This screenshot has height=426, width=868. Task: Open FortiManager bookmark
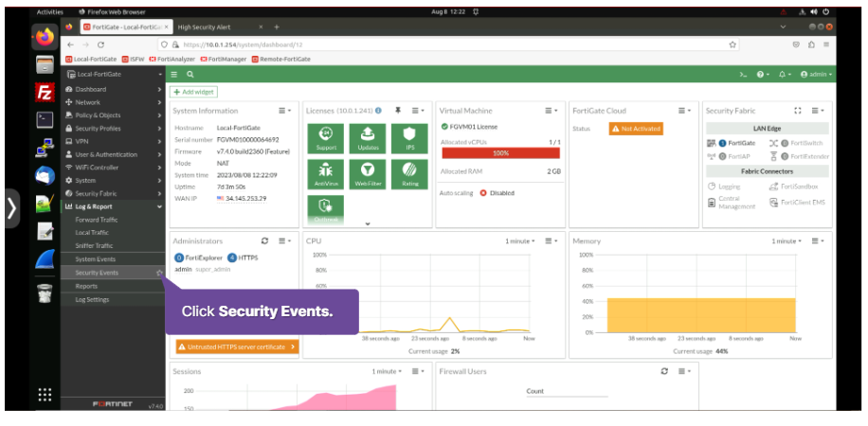[223, 59]
